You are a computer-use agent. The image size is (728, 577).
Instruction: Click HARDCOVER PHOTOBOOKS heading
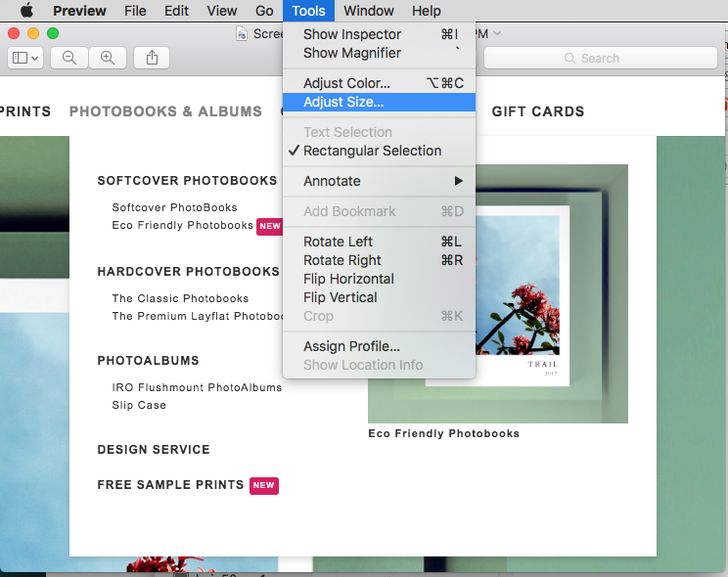point(189,272)
